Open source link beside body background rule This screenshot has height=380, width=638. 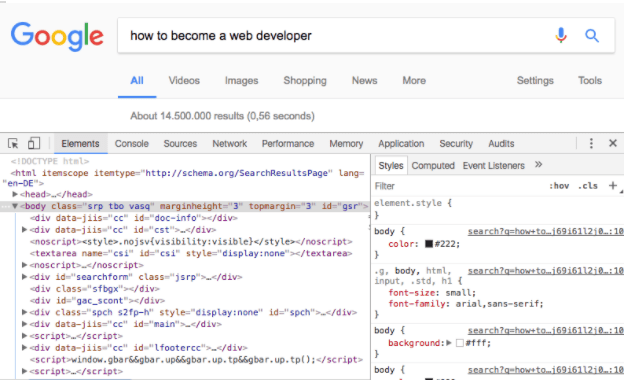(x=546, y=330)
